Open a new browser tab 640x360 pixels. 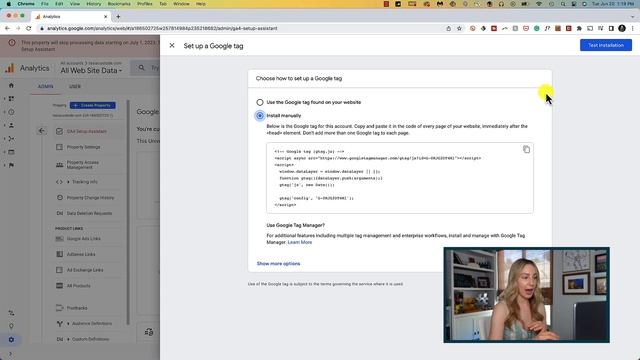pyautogui.click(x=118, y=17)
